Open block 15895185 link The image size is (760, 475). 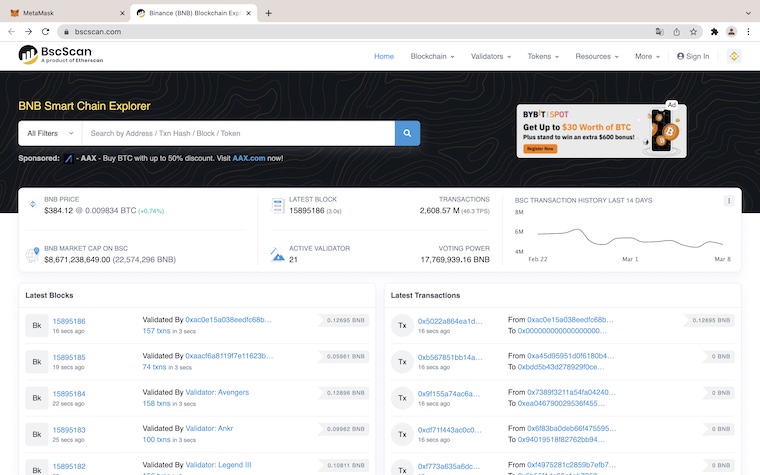[69, 357]
